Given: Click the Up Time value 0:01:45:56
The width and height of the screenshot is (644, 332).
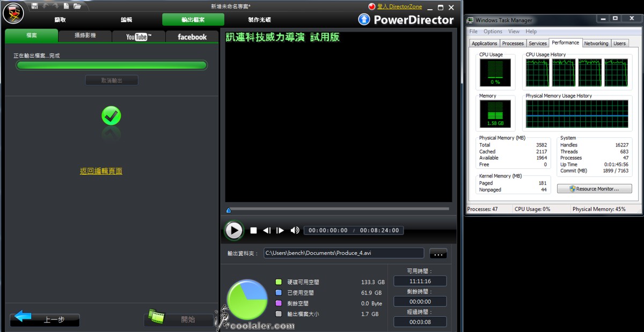Looking at the screenshot, I should [615, 165].
